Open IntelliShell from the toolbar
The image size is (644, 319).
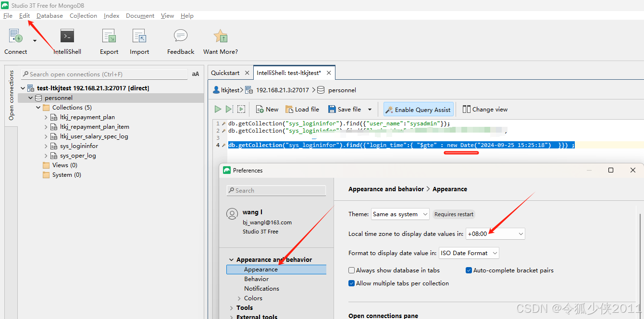point(67,36)
